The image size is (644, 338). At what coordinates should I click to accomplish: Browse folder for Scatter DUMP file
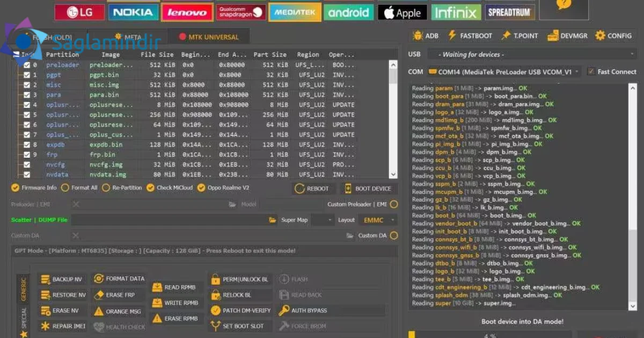[x=273, y=220]
